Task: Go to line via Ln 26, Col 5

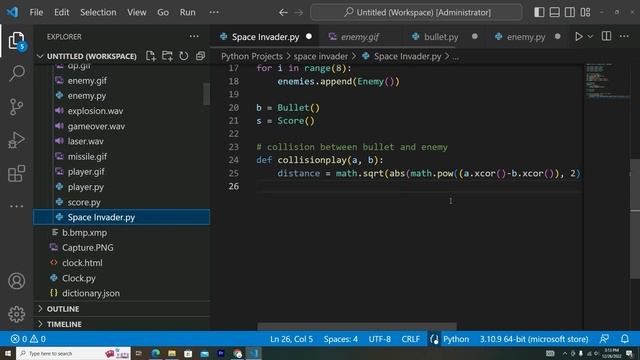Action: coord(291,339)
